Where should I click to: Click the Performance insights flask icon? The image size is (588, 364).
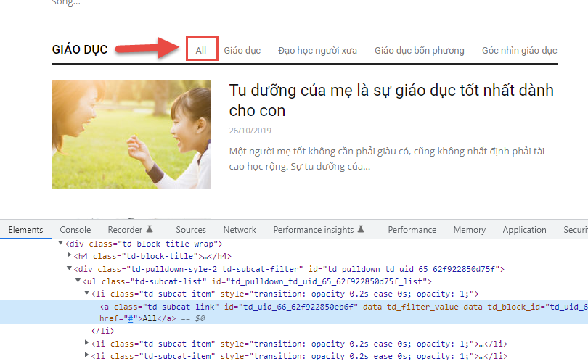[x=361, y=229]
